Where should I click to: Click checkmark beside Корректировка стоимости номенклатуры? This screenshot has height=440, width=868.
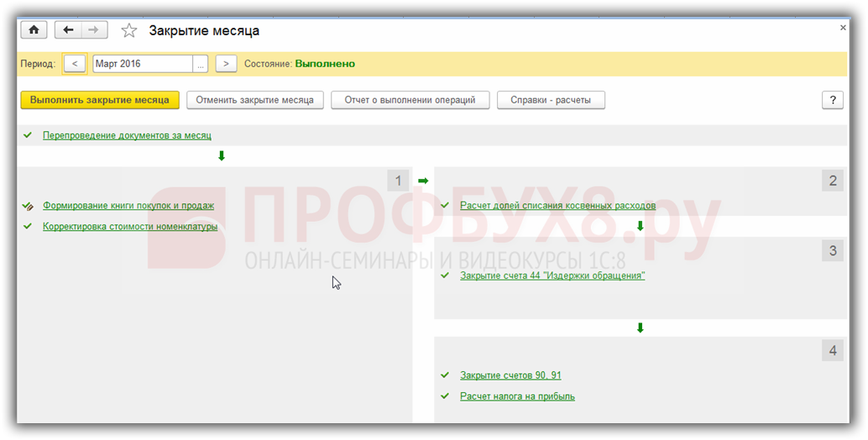[x=28, y=226]
